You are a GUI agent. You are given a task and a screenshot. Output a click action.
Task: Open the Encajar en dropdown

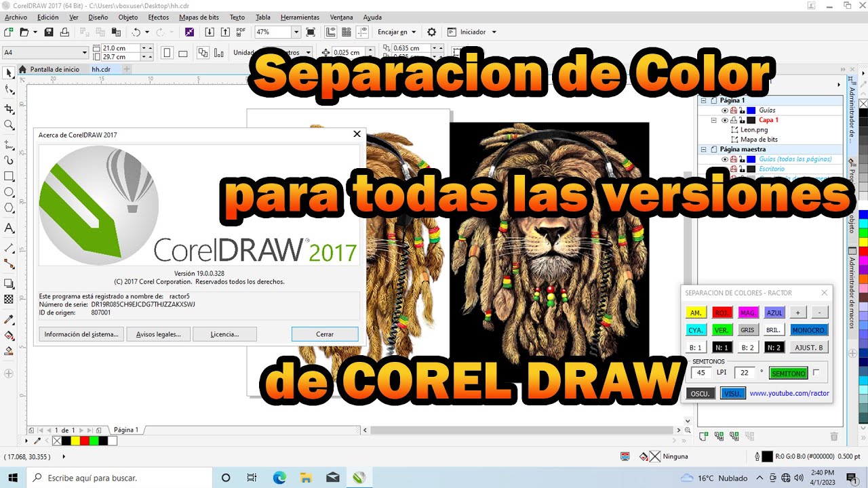point(413,32)
